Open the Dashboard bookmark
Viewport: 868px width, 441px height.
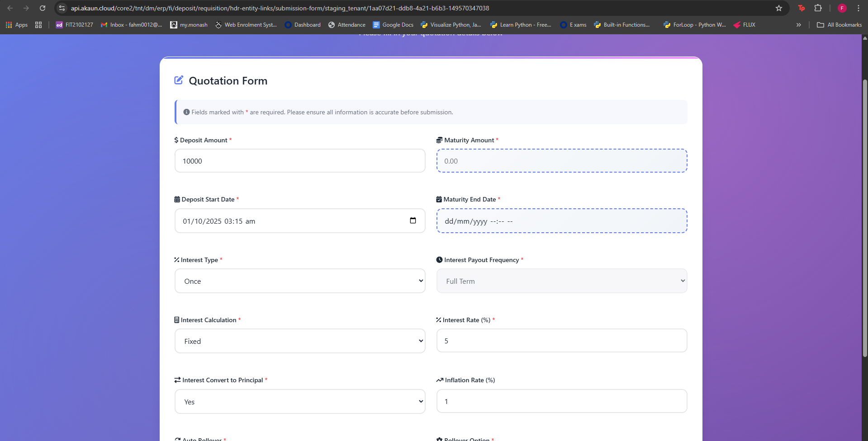point(302,25)
